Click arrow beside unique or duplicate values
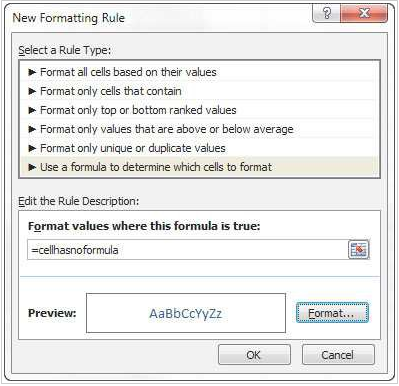Viewport: 399px width, 386px height. [32, 148]
